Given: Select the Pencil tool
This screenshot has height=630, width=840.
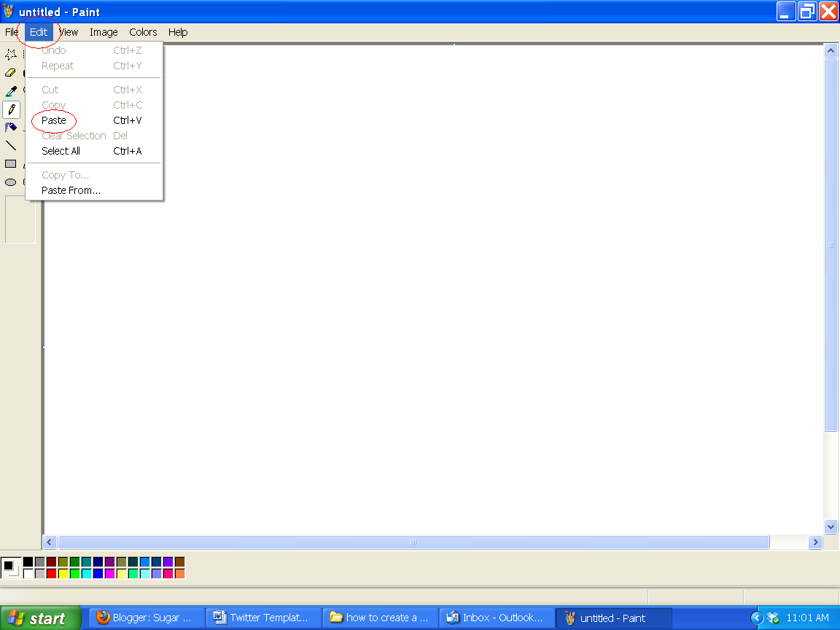Looking at the screenshot, I should click(10, 109).
